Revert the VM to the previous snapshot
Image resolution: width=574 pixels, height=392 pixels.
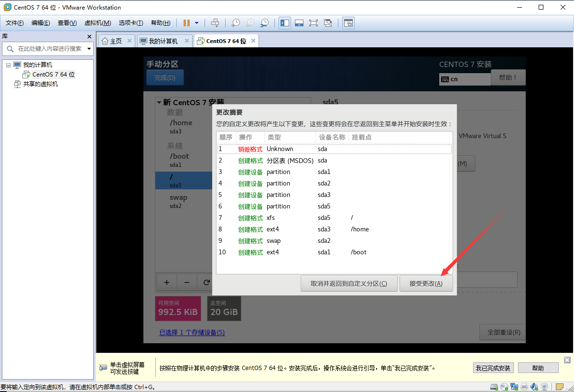250,23
